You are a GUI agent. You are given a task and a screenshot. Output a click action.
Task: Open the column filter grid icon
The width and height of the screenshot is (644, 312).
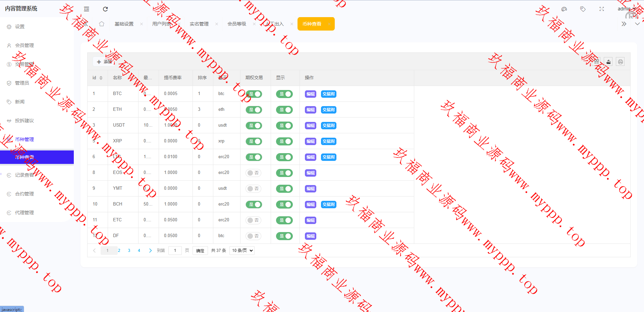point(597,62)
